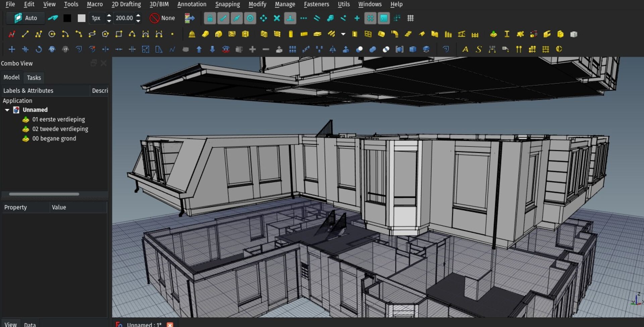This screenshot has width=644, height=327.
Task: Select the Rectangle drawing tool
Action: coord(119,34)
